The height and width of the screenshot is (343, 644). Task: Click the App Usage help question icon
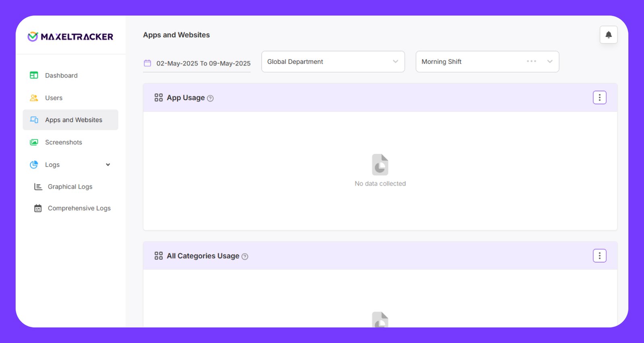tap(210, 99)
